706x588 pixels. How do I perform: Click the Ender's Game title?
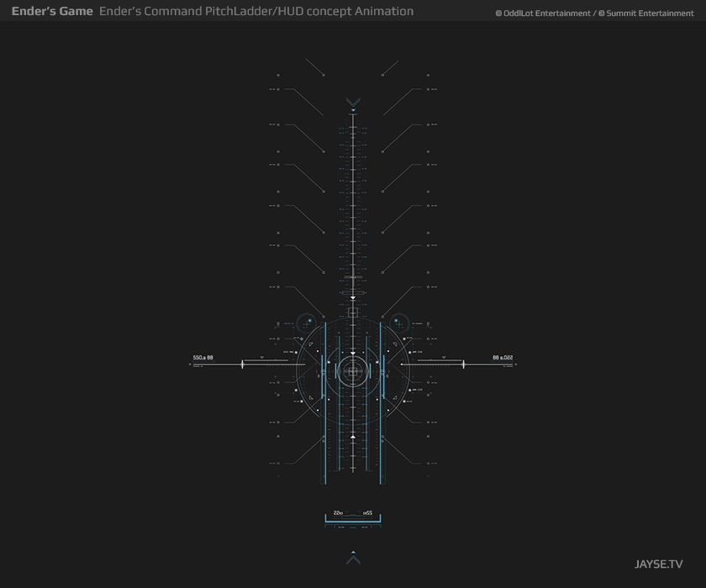[x=52, y=11]
